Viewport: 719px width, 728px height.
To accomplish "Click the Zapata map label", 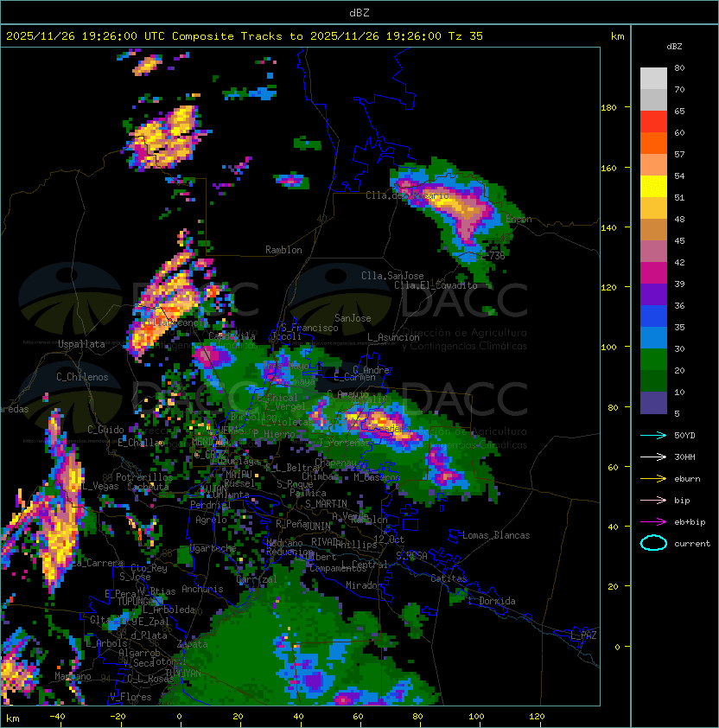I will (193, 644).
